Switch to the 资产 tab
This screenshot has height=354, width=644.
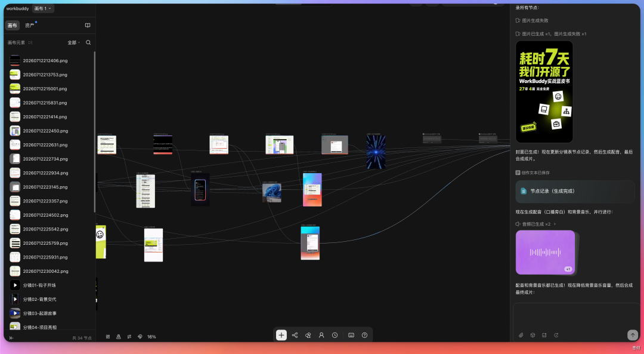tap(30, 25)
